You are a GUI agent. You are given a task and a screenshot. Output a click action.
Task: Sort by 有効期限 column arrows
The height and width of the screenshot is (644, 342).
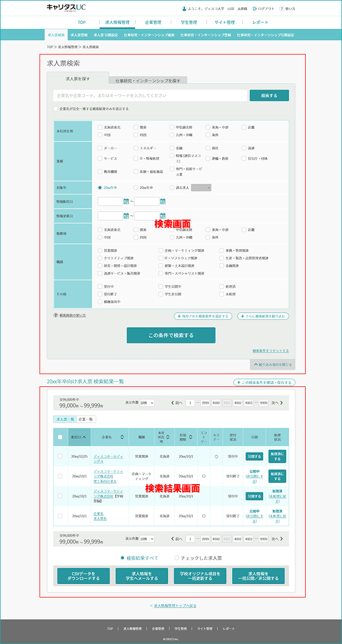click(x=192, y=437)
